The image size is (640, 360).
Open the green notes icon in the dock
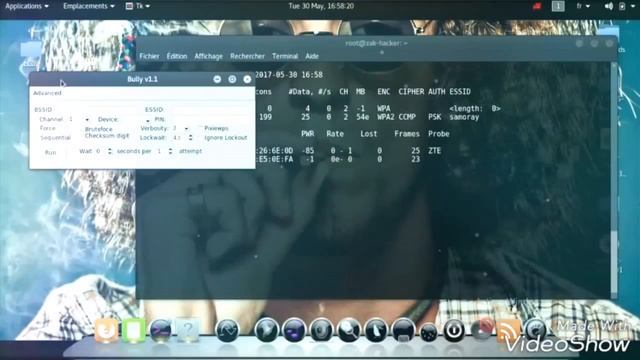pyautogui.click(x=133, y=330)
